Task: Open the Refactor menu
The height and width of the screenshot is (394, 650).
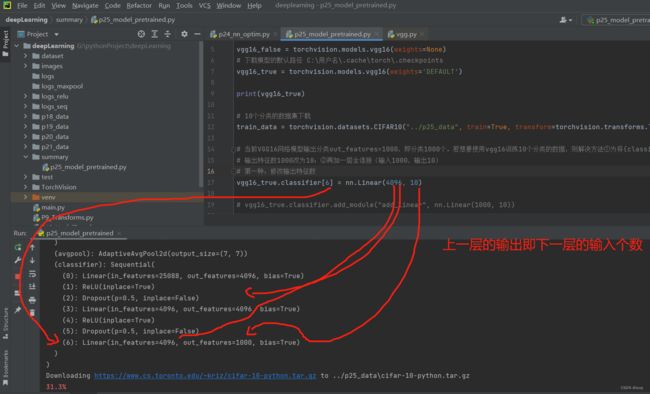Action: pos(139,5)
